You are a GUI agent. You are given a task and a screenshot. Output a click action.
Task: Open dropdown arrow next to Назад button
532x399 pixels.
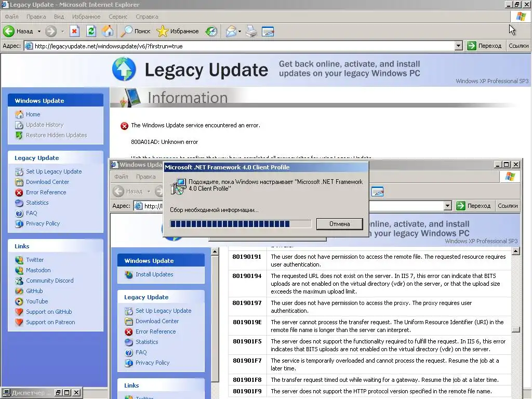[x=39, y=31]
